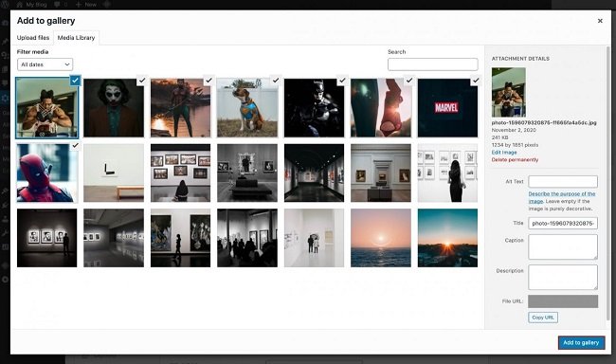This screenshot has height=364, width=616.
Task: Select the Wolverine photo thumbnail
Action: (46, 108)
